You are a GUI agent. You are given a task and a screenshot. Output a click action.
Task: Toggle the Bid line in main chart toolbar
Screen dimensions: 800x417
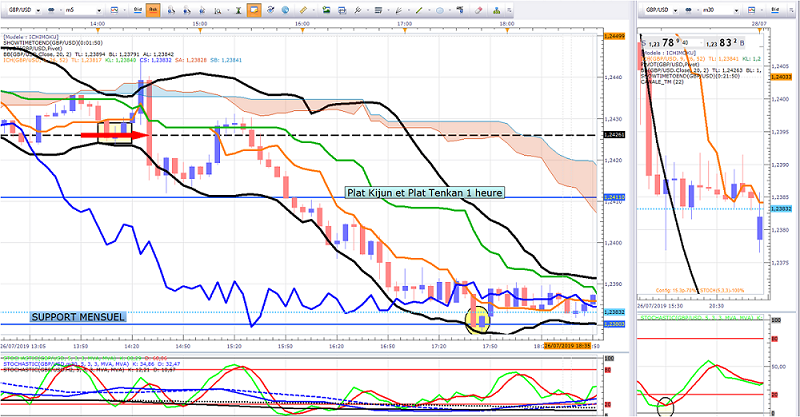[138, 10]
